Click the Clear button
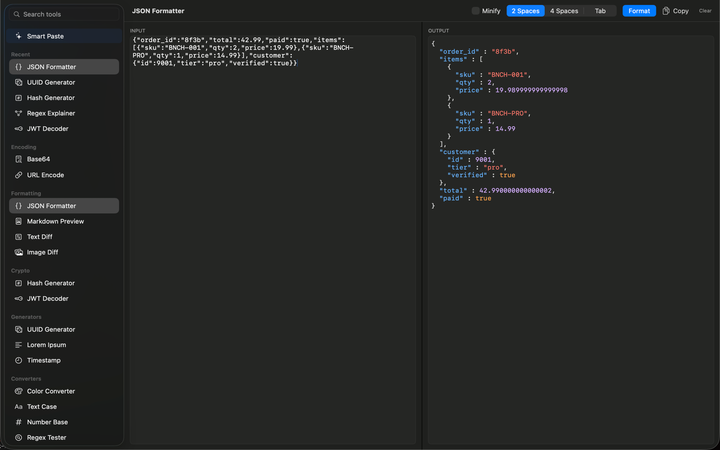Screen dimensions: 720x450 click(x=705, y=11)
